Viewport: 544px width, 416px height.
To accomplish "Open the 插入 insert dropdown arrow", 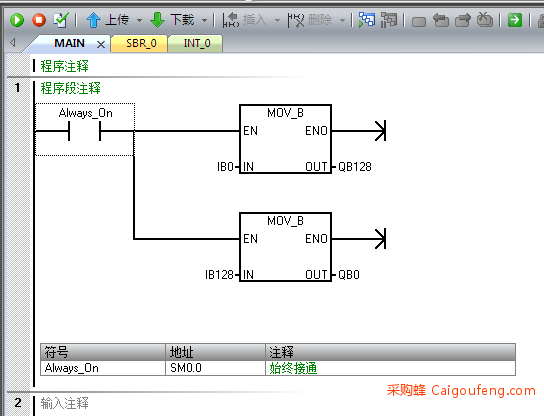I will (277, 20).
